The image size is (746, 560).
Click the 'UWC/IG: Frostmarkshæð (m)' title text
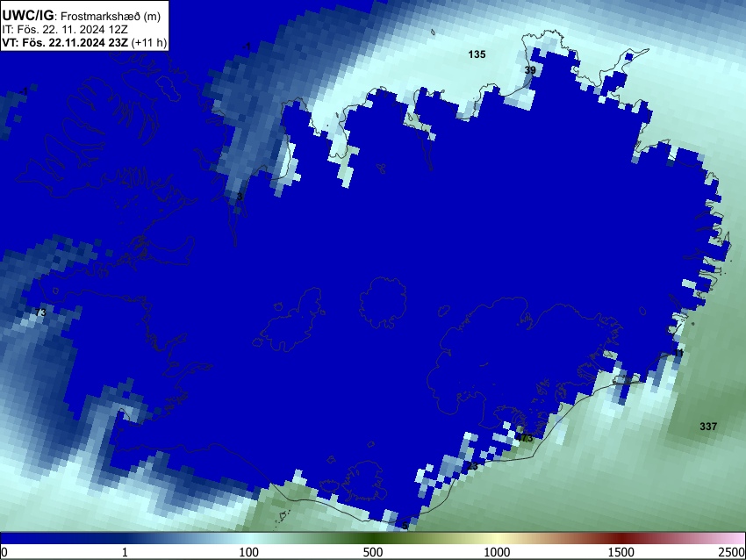tap(82, 16)
